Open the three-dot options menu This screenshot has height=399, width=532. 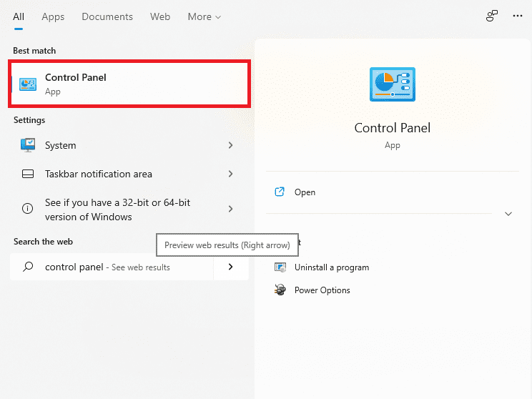(x=518, y=16)
